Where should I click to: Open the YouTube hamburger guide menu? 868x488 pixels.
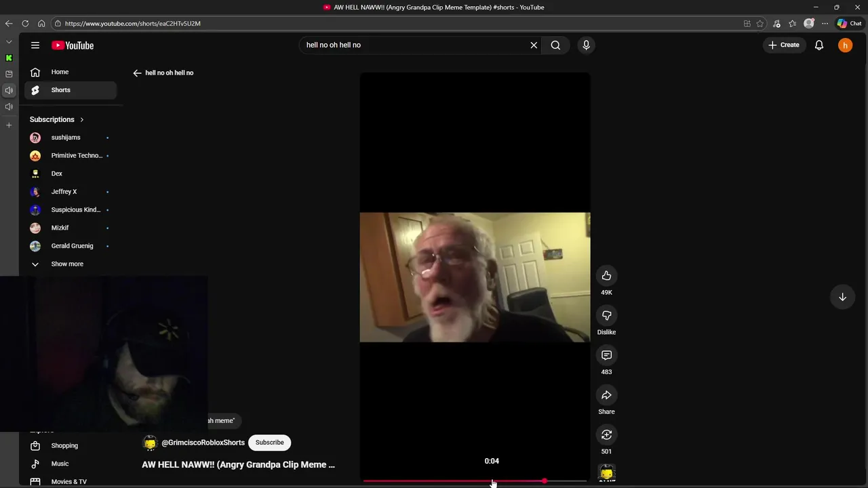[x=35, y=45]
